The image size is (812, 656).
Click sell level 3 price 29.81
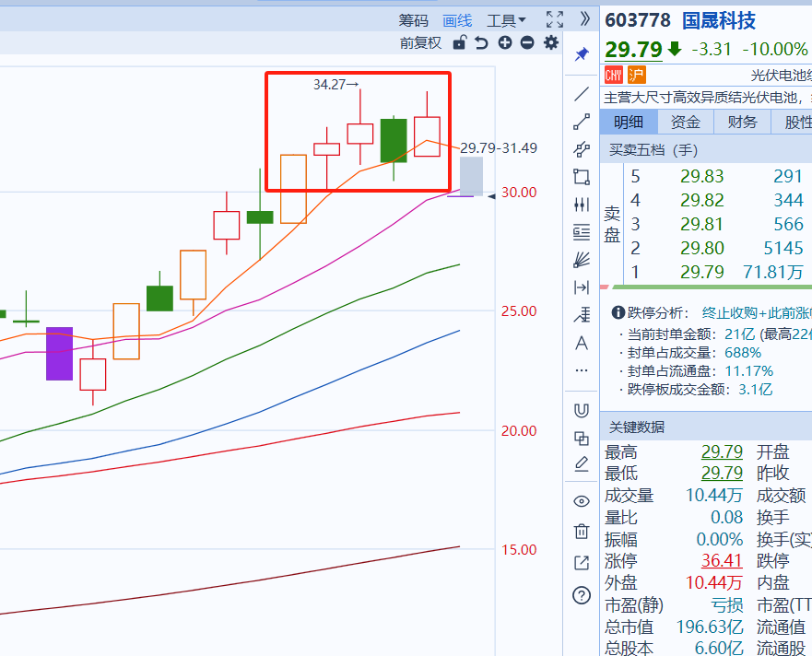tap(701, 224)
